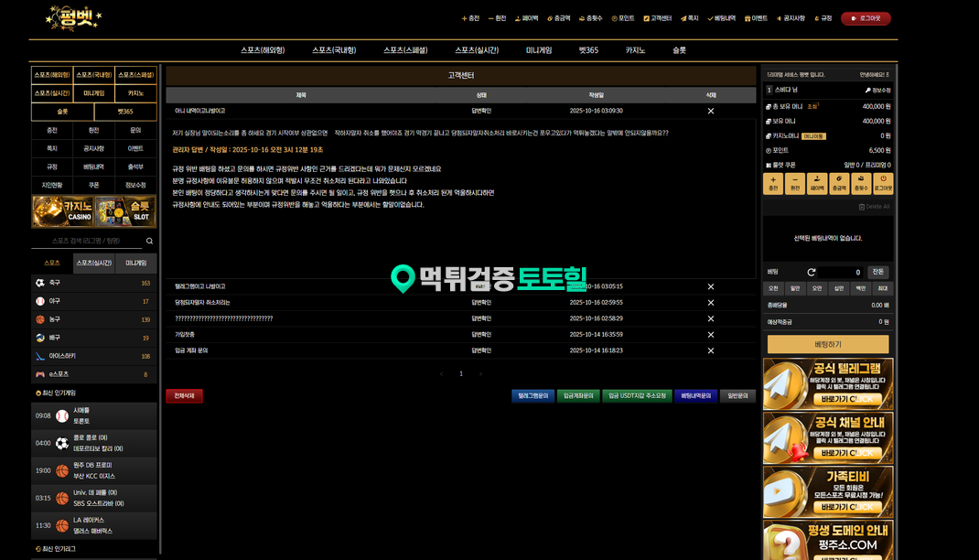Expand the 입금 계좌 문의 inquiry row
This screenshot has height=560, width=979.
(x=192, y=350)
